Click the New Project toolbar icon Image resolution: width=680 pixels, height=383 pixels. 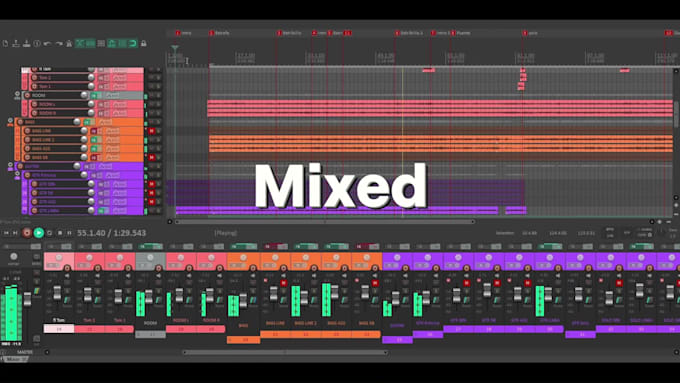(x=5, y=43)
